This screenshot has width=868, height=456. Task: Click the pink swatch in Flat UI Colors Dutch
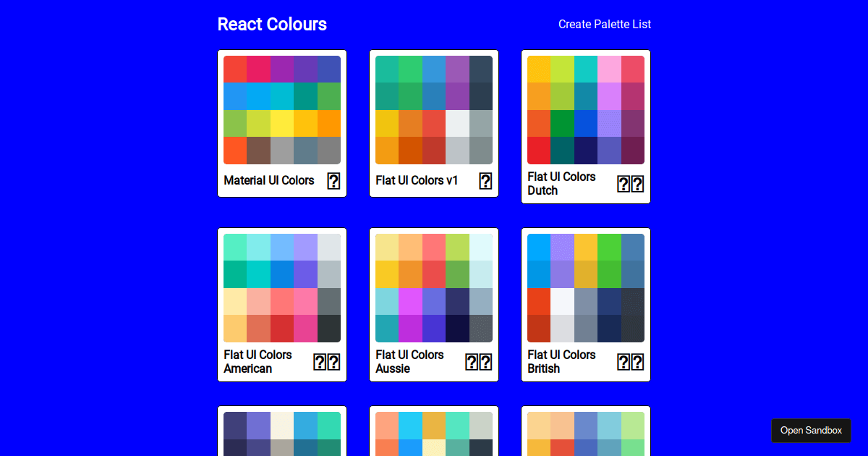click(x=609, y=69)
